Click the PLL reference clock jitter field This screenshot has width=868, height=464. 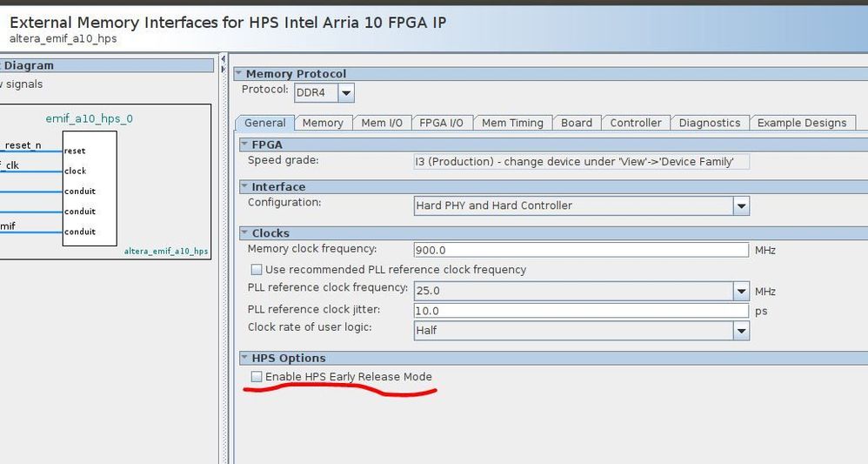point(581,311)
